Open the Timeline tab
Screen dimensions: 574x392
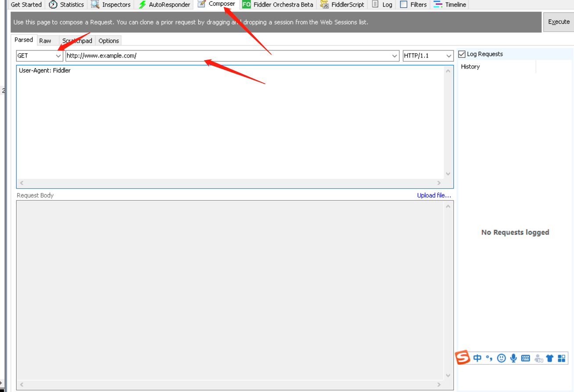449,4
